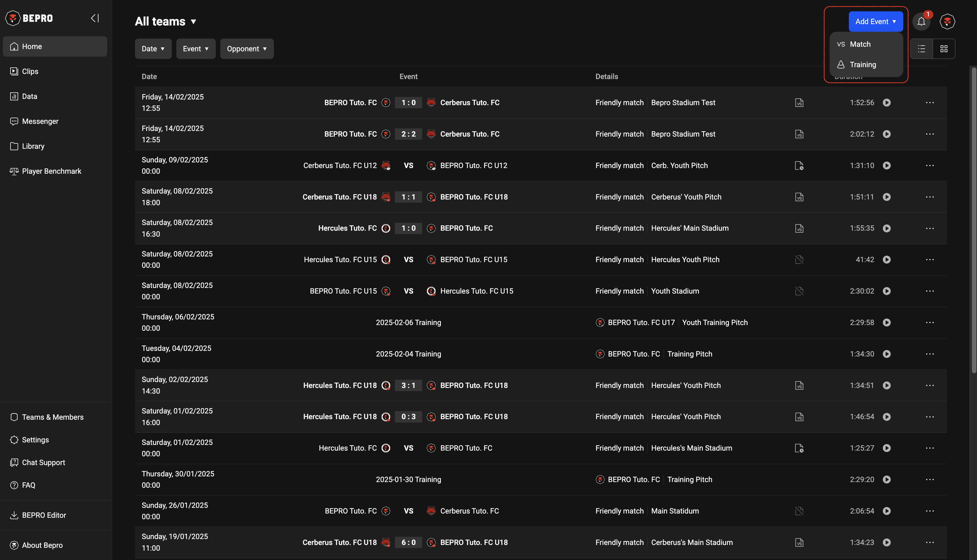This screenshot has width=977, height=560.
Task: Open the user profile avatar
Action: [947, 22]
